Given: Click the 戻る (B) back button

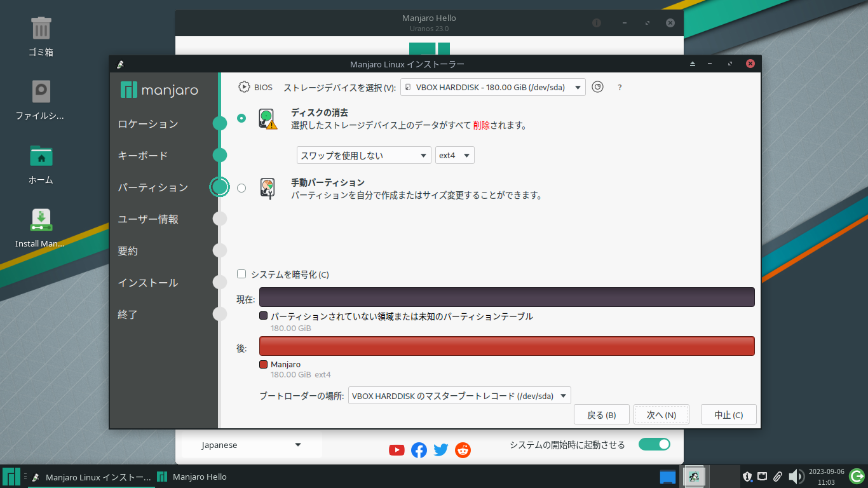Looking at the screenshot, I should click(602, 415).
